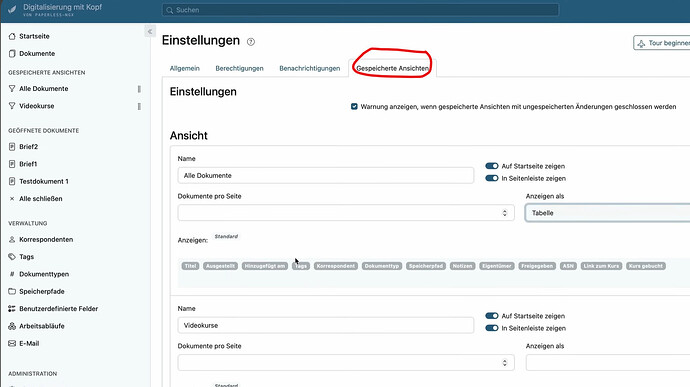Click the Benutzerdefinierte Felder icon
Image resolution: width=690 pixels, height=387 pixels.
click(12, 309)
